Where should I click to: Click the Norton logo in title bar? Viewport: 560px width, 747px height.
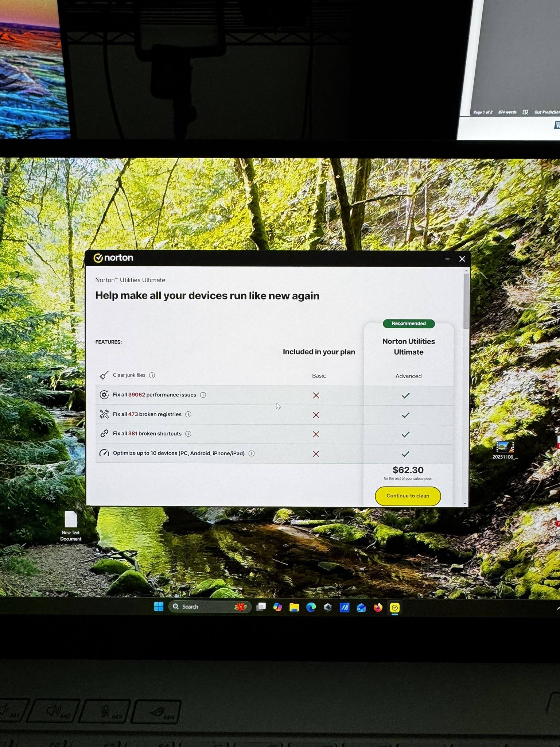[x=113, y=258]
